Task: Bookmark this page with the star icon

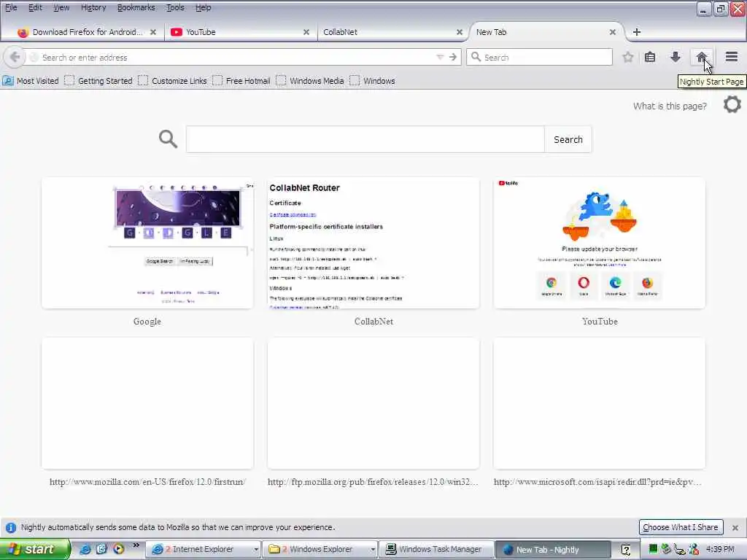Action: pos(628,57)
